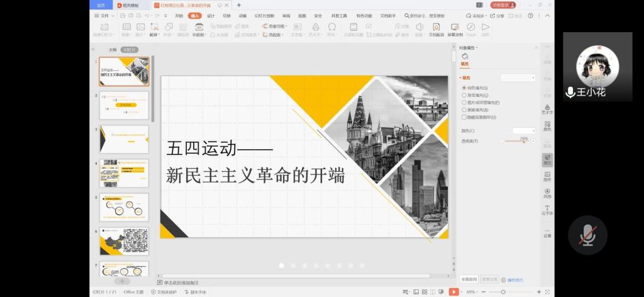Start slideshow with the orange play button
This screenshot has width=644, height=297.
(x=453, y=292)
